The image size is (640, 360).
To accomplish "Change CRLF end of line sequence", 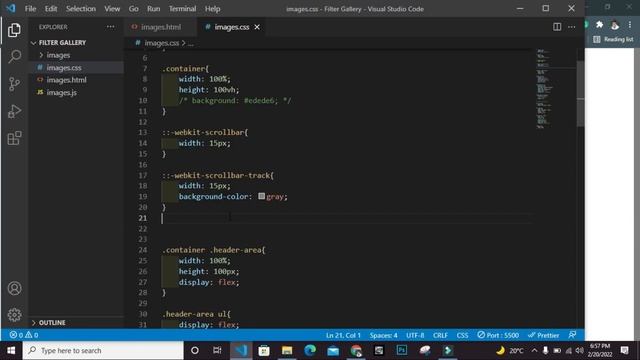I will pyautogui.click(x=440, y=335).
